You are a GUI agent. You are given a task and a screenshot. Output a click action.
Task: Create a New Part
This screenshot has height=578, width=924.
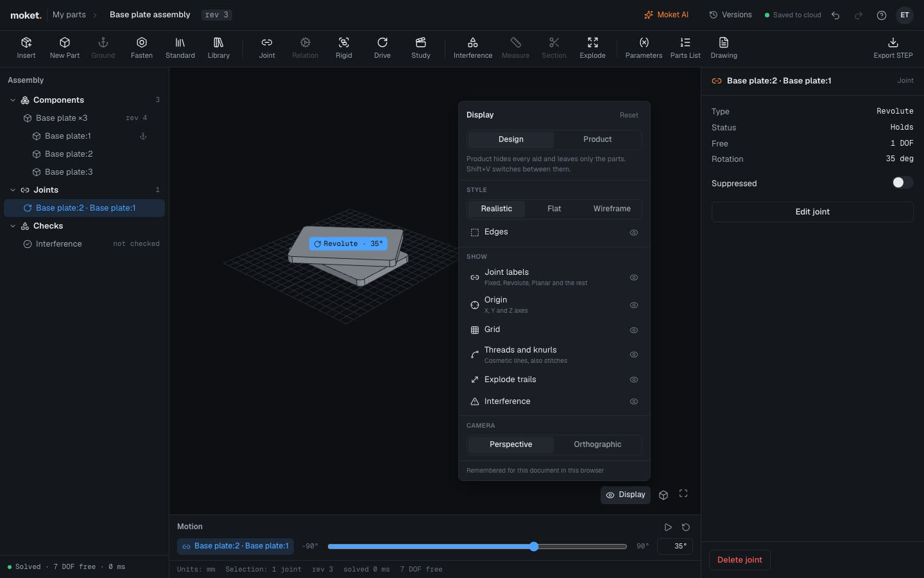pyautogui.click(x=65, y=48)
